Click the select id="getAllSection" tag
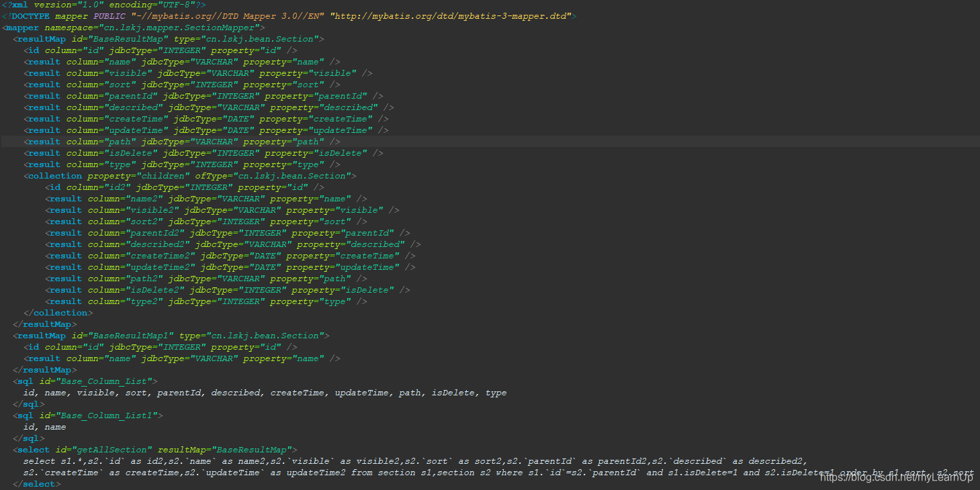 coord(154,450)
